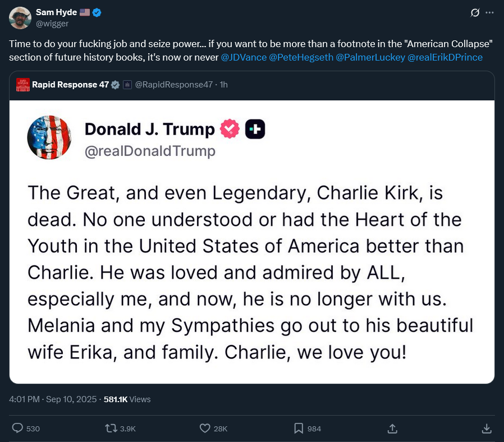Click the download icon under the post
Image resolution: width=504 pixels, height=442 pixels.
click(x=487, y=428)
